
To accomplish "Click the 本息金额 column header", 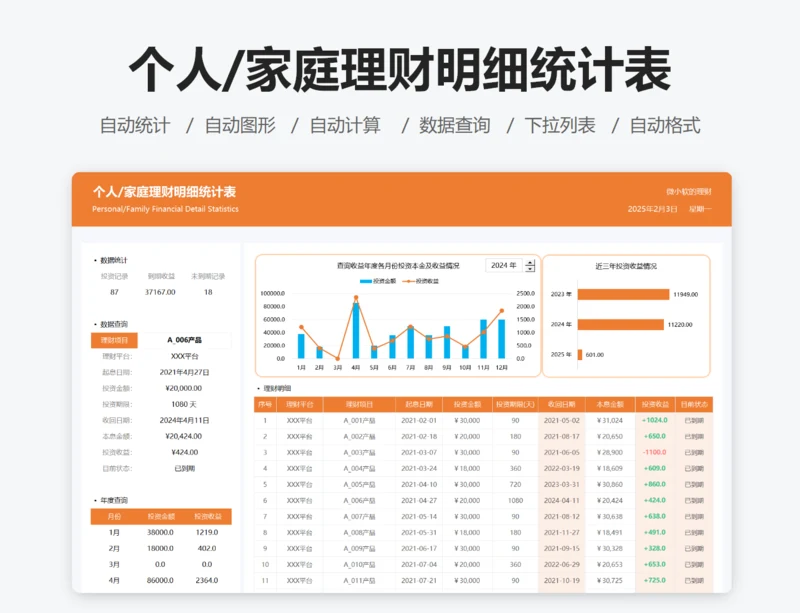I will tap(610, 404).
